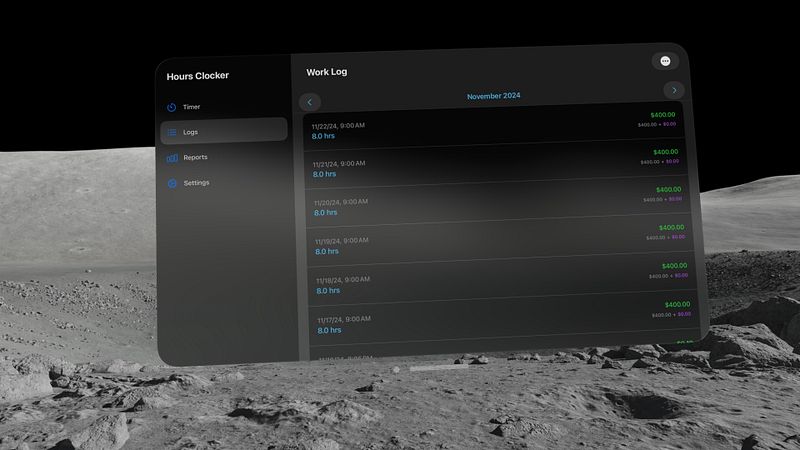This screenshot has height=450, width=800.
Task: Click the Hours Clocker app title
Action: 197,76
